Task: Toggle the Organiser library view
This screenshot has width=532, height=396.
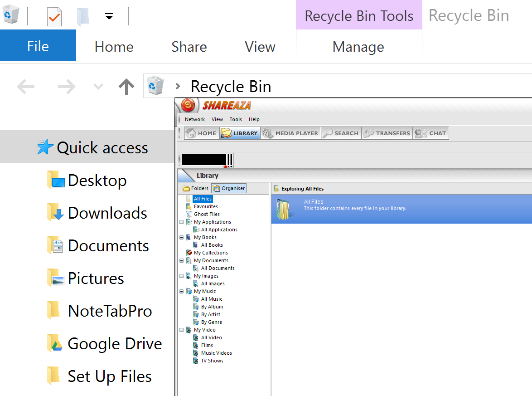Action: click(229, 188)
